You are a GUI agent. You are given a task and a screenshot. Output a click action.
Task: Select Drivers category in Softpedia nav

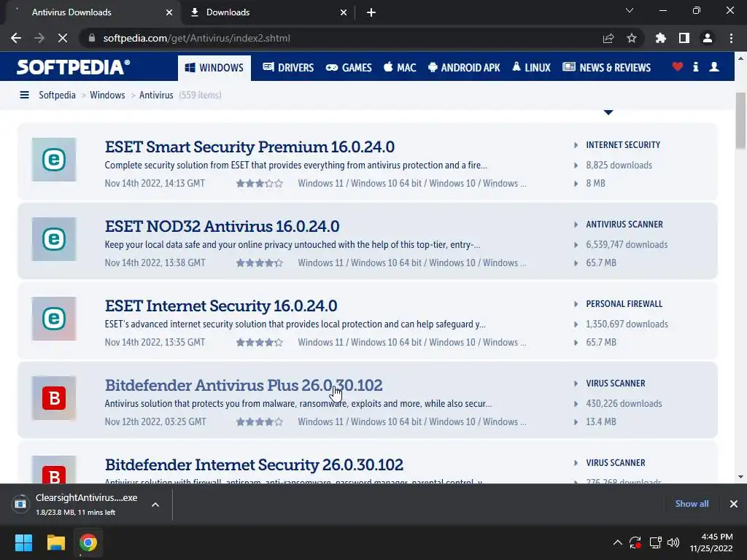tap(288, 68)
